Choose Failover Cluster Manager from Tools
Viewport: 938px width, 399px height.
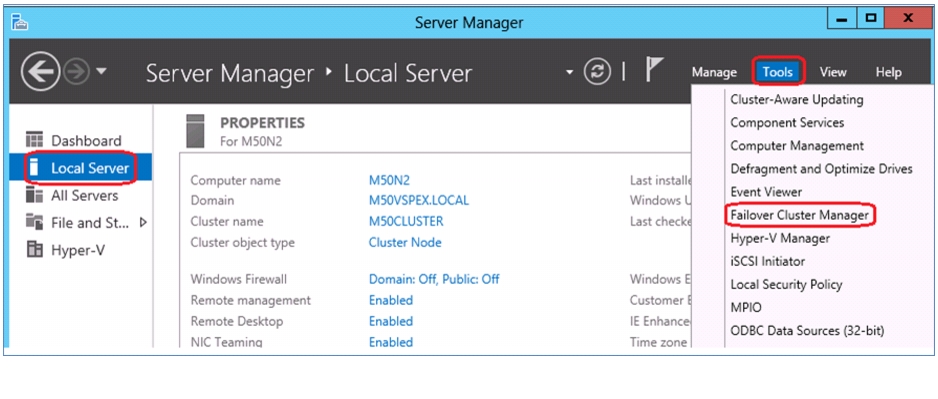(800, 215)
